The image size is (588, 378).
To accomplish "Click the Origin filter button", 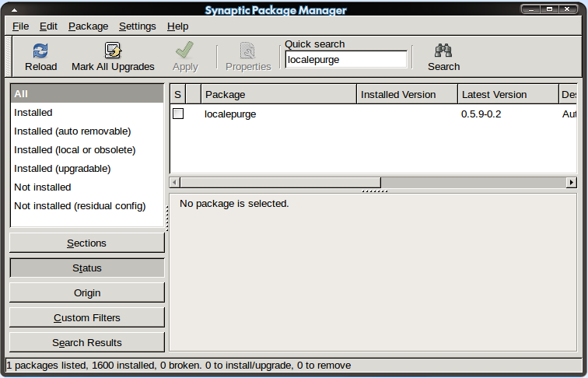I will (x=87, y=292).
